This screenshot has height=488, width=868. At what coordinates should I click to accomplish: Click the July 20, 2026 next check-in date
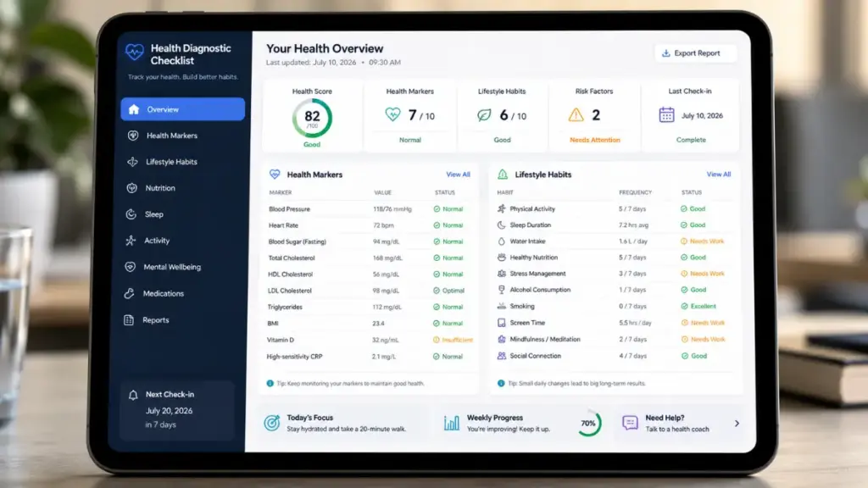coord(169,411)
